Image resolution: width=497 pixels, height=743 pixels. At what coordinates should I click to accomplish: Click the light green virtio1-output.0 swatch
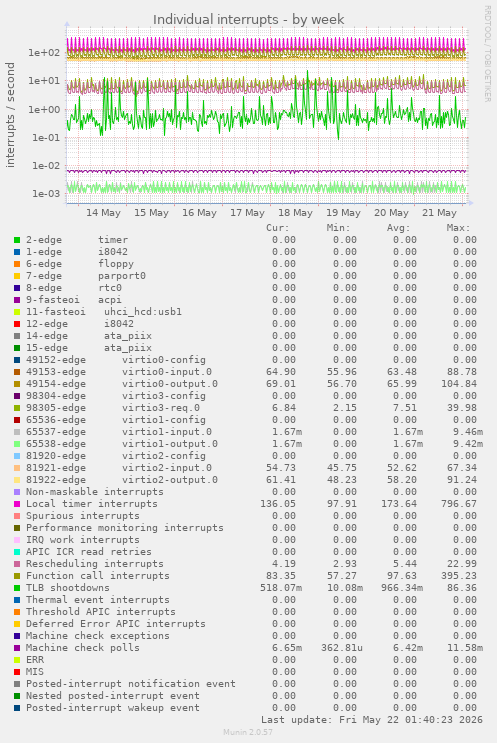17,444
